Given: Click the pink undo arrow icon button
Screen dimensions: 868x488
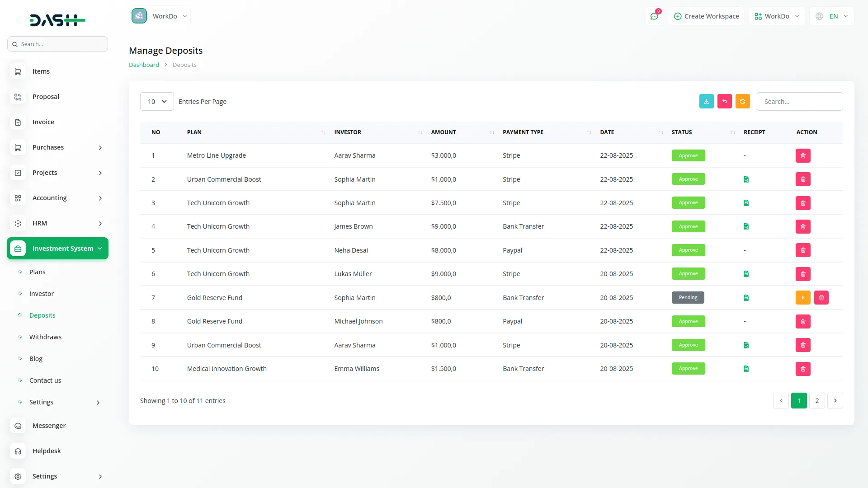Looking at the screenshot, I should [724, 101].
